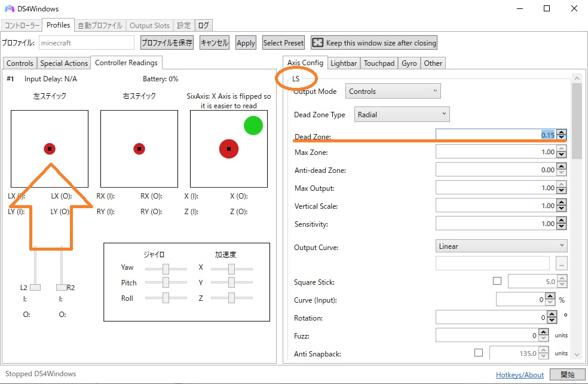Switch to the Lightbar tab
The width and height of the screenshot is (588, 384).
coord(344,63)
